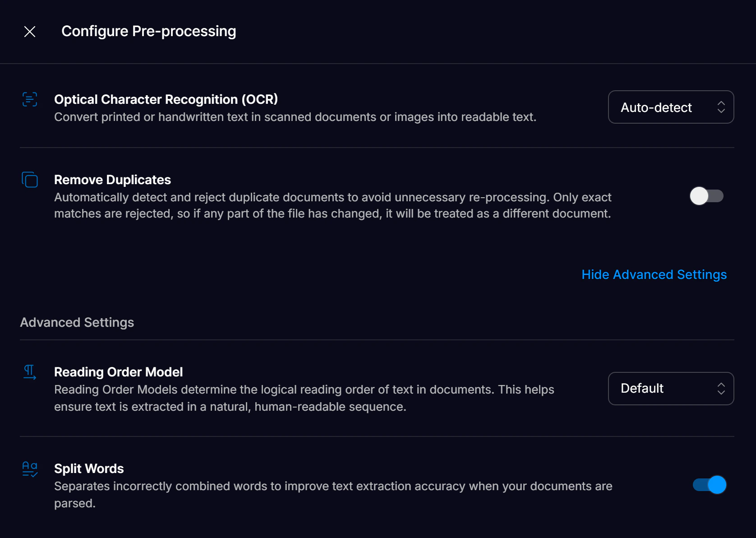
Task: Click the duplicate-pages icon in Remove Duplicates row
Action: pos(29,180)
